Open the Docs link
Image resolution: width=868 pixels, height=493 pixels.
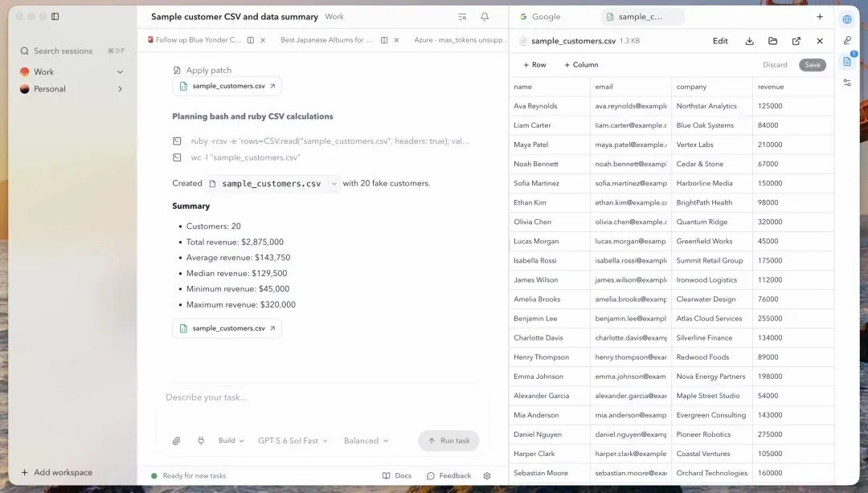point(397,476)
